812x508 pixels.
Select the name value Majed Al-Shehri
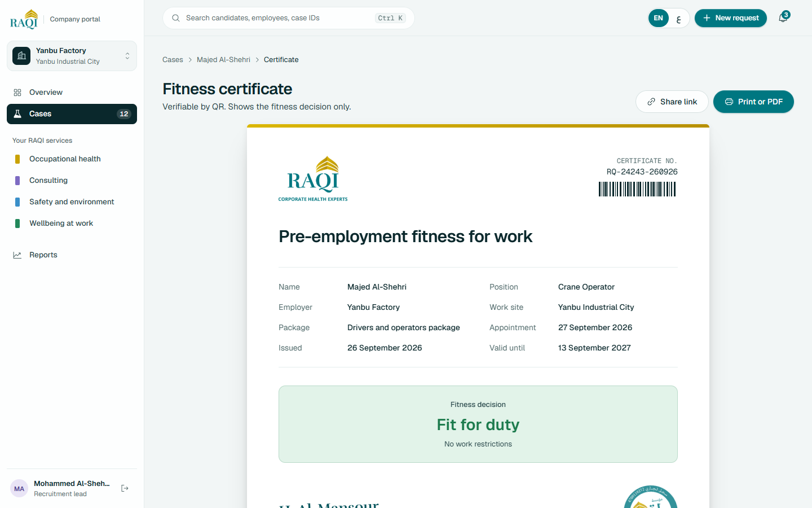pyautogui.click(x=377, y=287)
